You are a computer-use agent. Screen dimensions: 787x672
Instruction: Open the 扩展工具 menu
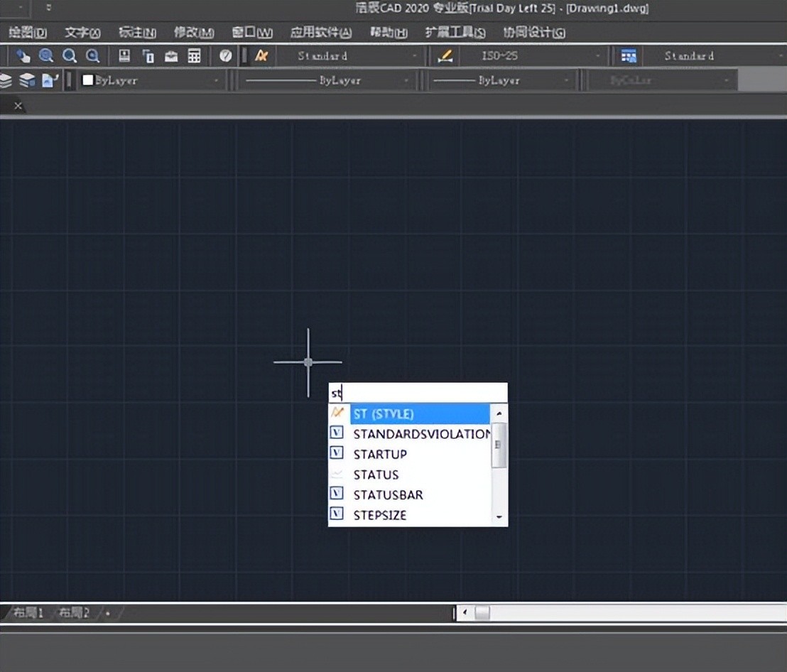tap(455, 33)
